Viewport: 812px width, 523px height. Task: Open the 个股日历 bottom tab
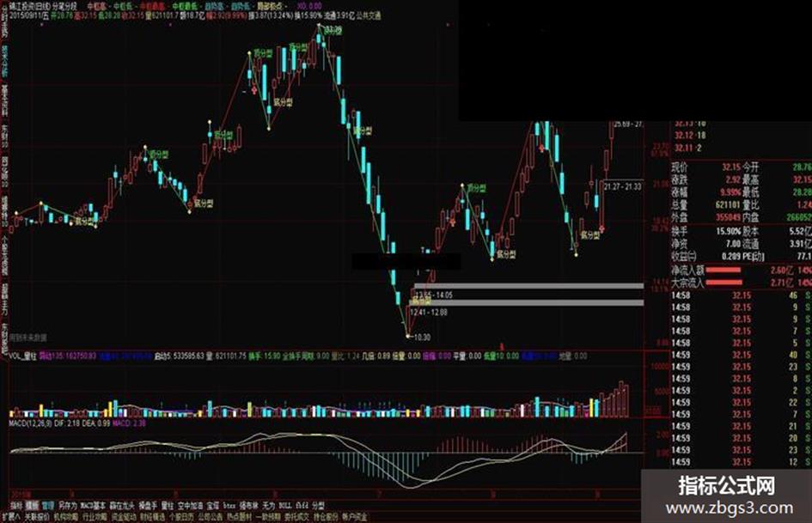[x=181, y=517]
